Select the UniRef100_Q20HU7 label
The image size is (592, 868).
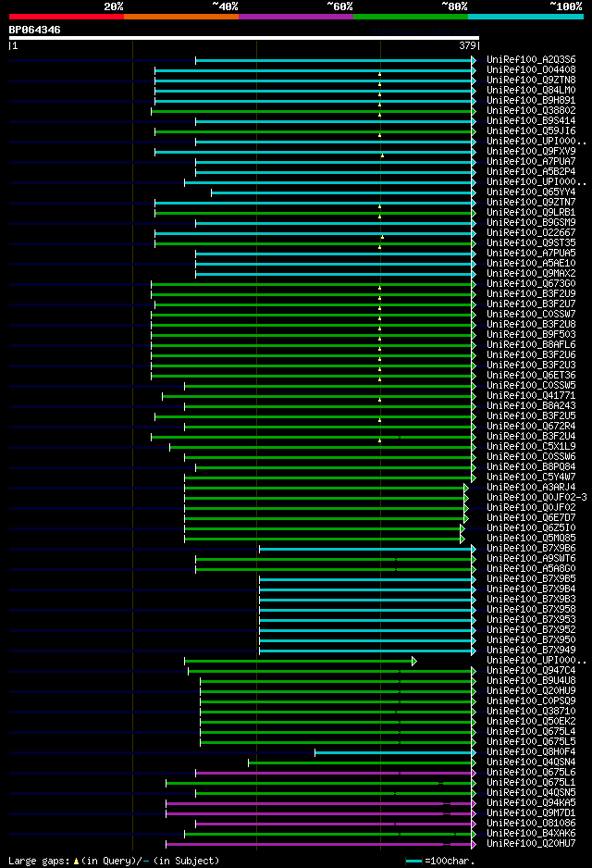click(531, 844)
